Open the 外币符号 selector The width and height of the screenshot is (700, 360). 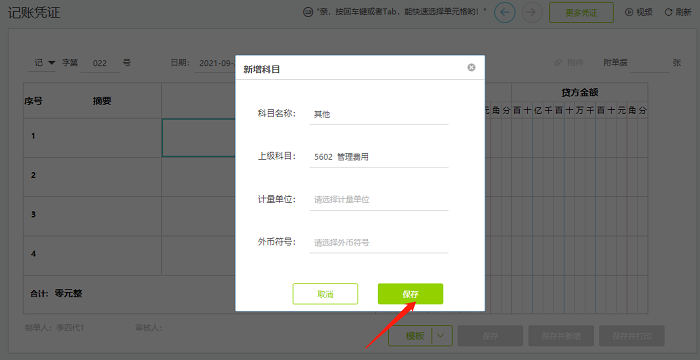point(379,243)
